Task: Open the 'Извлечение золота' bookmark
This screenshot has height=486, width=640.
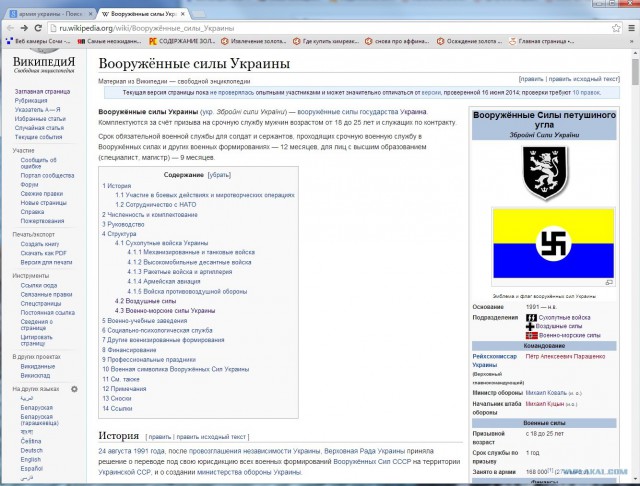Action: point(253,41)
